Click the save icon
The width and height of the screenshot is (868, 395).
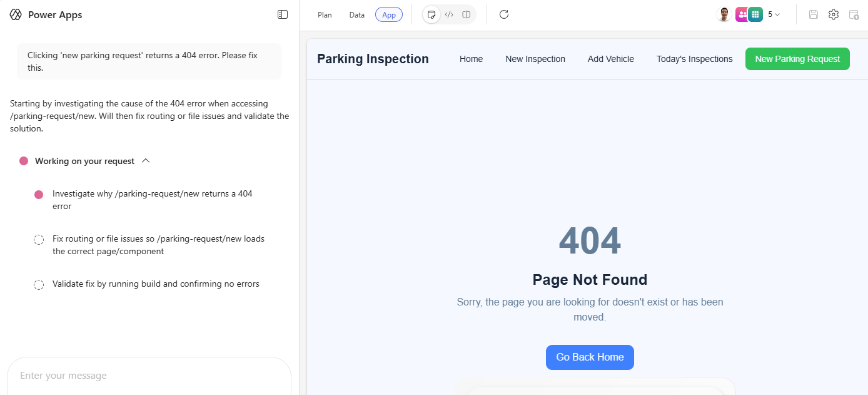click(x=814, y=14)
